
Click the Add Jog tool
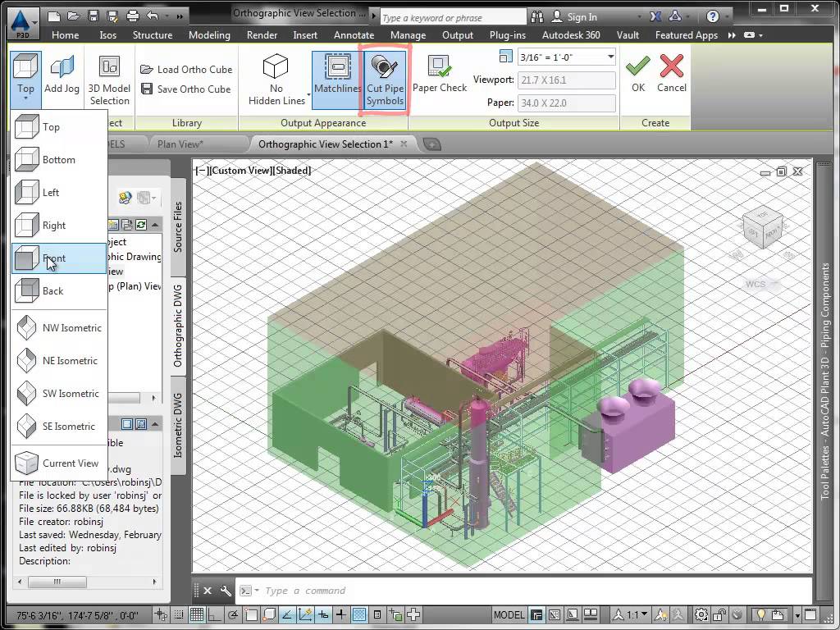[x=62, y=75]
